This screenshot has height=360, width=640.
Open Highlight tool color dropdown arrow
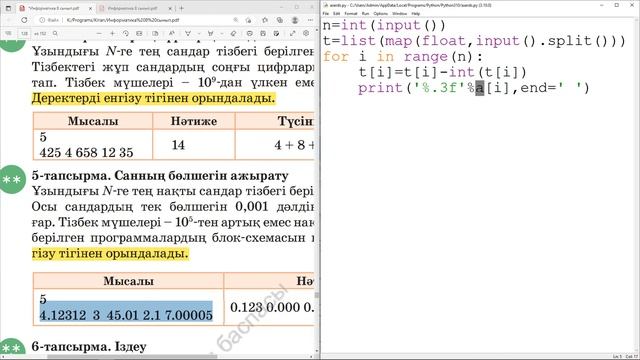tap(222, 33)
